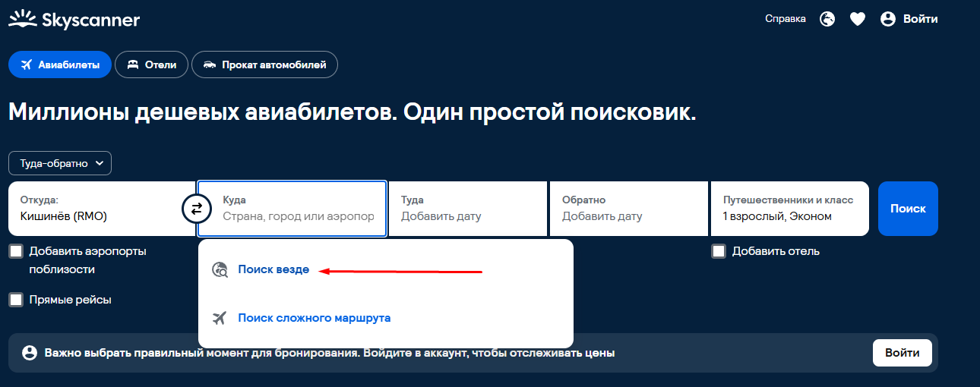980x387 pixels.
Task: Click the globe icon beside Поиск везде
Action: coord(220,269)
